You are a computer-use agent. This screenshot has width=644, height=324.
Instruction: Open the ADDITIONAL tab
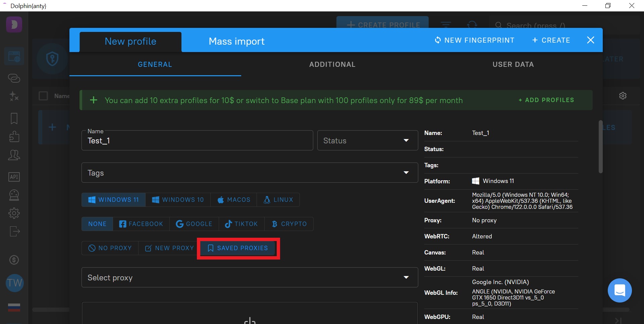coord(332,64)
